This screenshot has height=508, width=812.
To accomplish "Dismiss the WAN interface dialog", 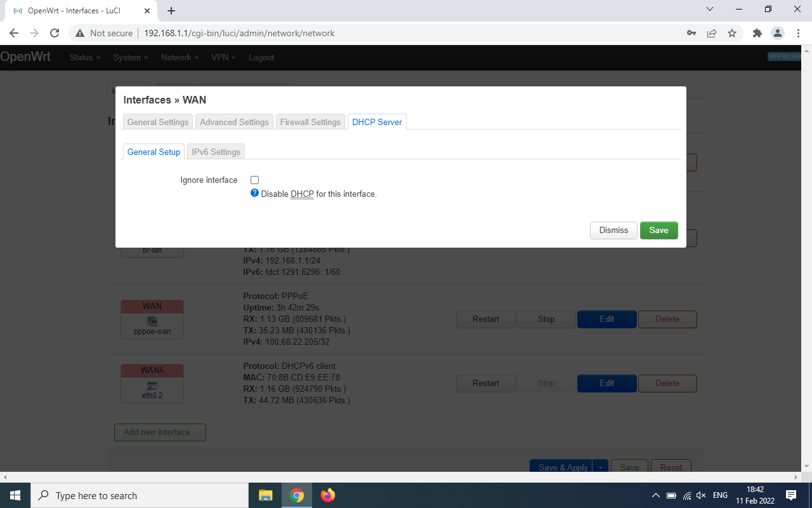I will point(613,231).
